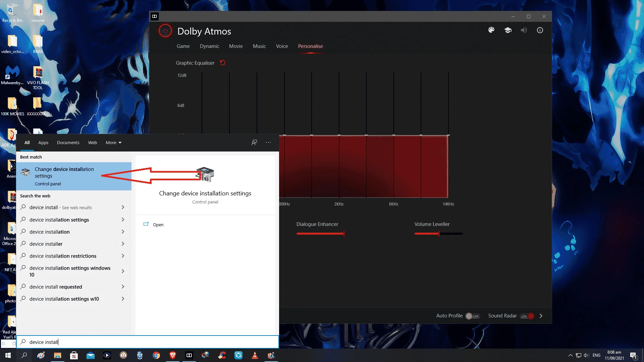Click the 14KHz equaliser band handle
Image resolution: width=644 pixels, height=362 pixels.
(448, 135)
